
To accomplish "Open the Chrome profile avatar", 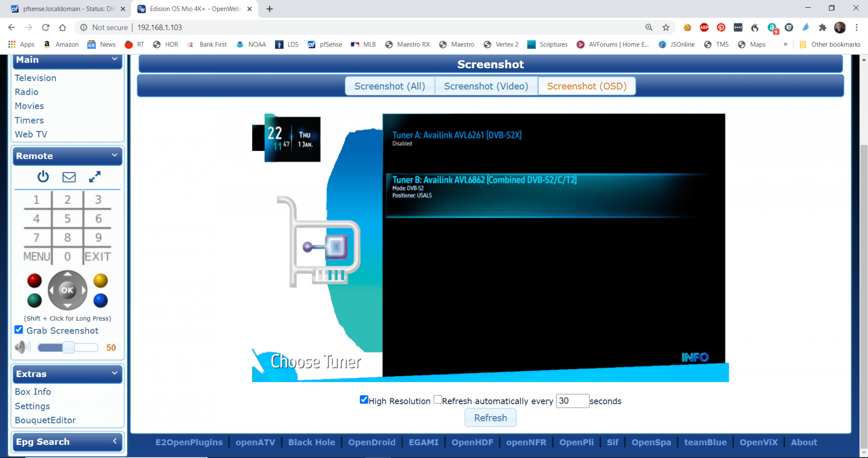I will tap(840, 28).
